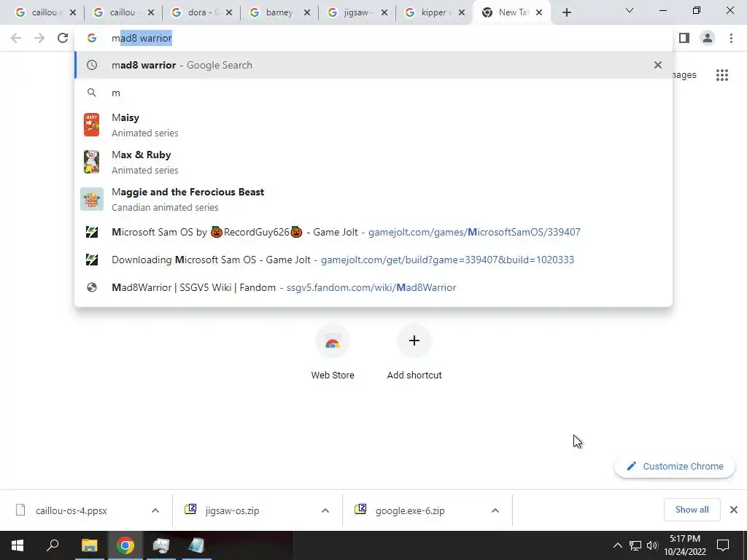Open the tab search chevron
747x560 pixels.
630,10
